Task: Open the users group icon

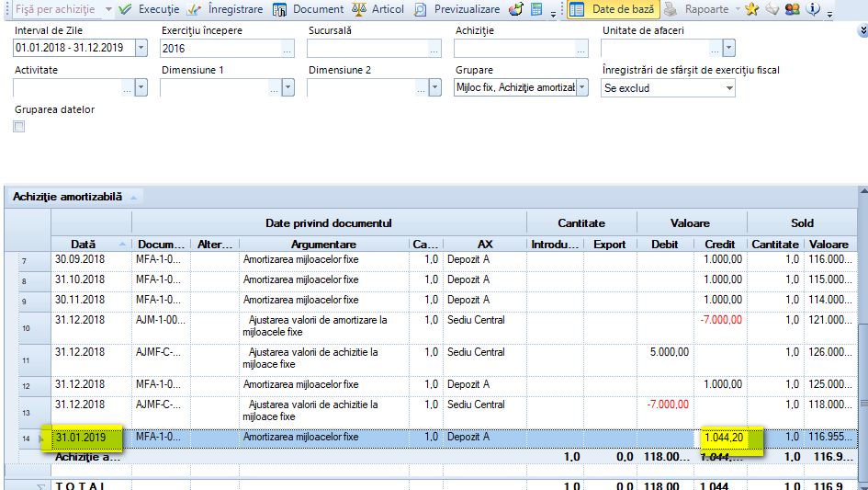Action: (x=792, y=9)
